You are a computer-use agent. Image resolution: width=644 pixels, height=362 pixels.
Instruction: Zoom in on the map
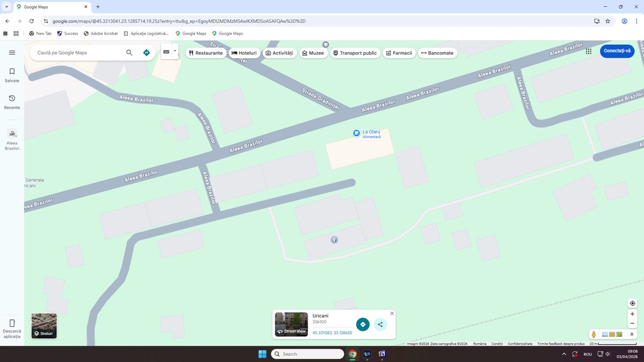coord(633,314)
